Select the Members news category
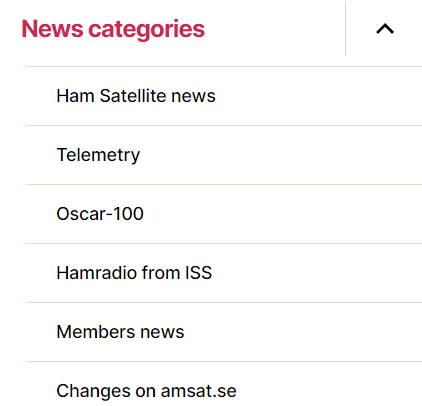This screenshot has height=406, width=422. [x=120, y=332]
